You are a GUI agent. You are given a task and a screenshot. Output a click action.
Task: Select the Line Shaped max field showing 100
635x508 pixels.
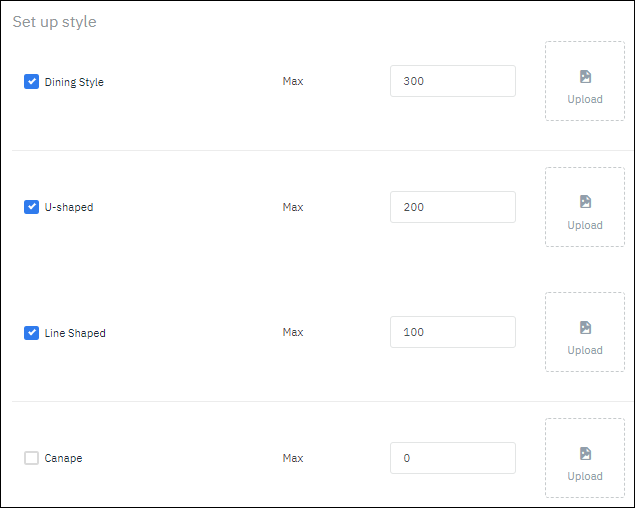point(452,332)
